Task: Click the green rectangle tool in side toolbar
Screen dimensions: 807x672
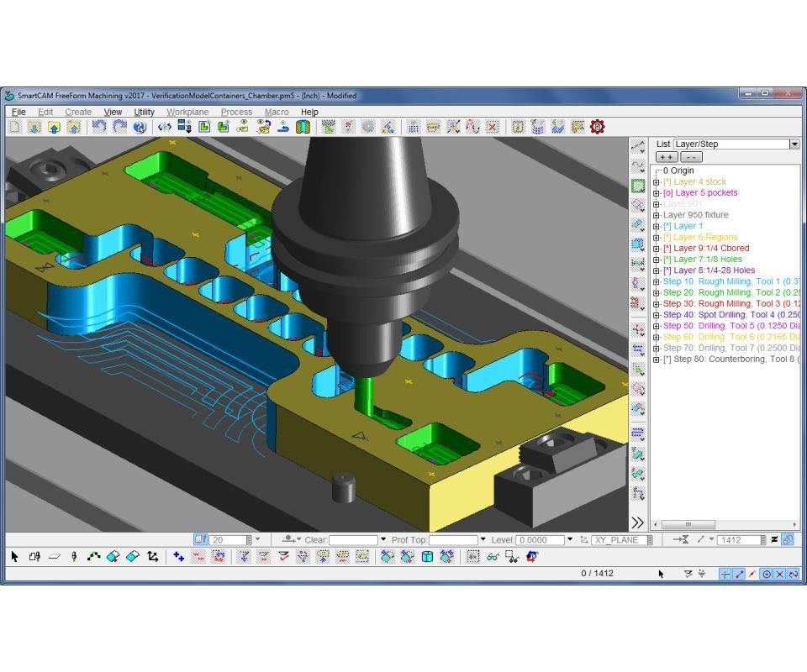Action: (638, 186)
